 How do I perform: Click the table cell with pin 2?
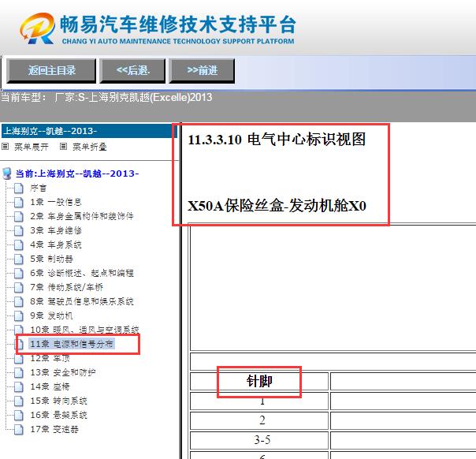[x=259, y=420]
